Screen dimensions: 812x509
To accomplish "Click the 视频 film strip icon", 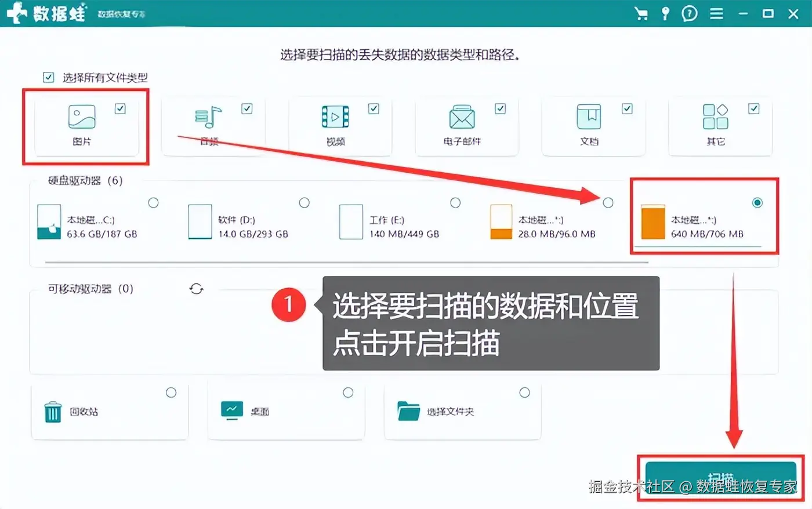I will (335, 117).
